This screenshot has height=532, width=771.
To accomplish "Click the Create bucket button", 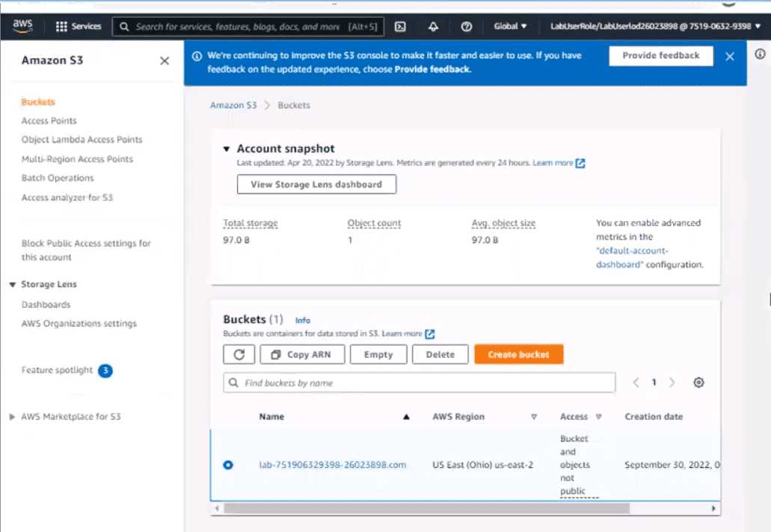I will click(x=518, y=355).
